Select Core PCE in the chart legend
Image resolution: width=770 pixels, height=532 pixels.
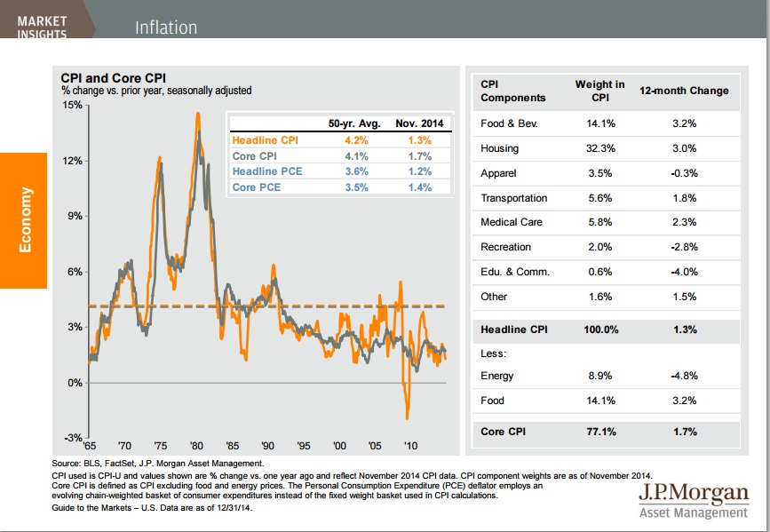[x=258, y=187]
